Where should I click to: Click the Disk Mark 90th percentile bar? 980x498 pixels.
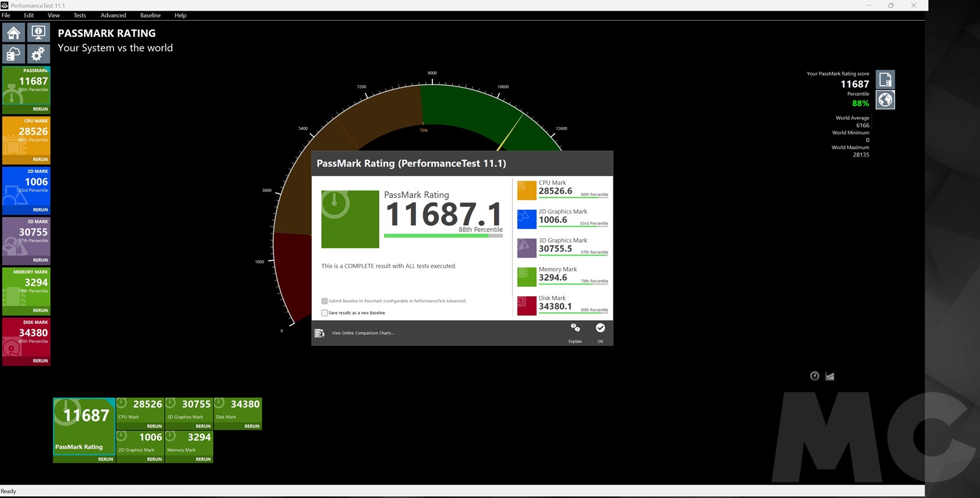pos(574,312)
